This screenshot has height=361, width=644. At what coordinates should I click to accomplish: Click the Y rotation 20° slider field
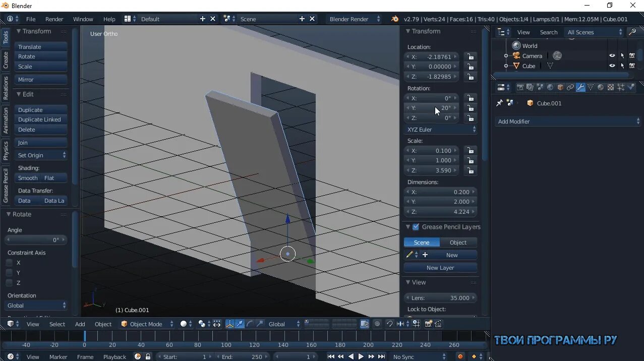pyautogui.click(x=432, y=108)
